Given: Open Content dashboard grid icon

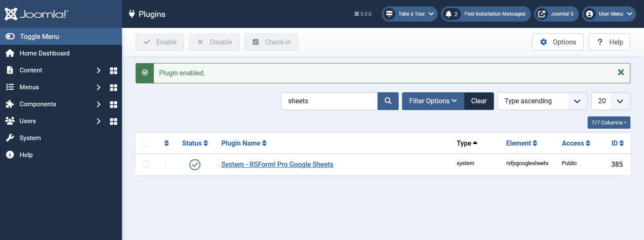Looking at the screenshot, I should [114, 70].
